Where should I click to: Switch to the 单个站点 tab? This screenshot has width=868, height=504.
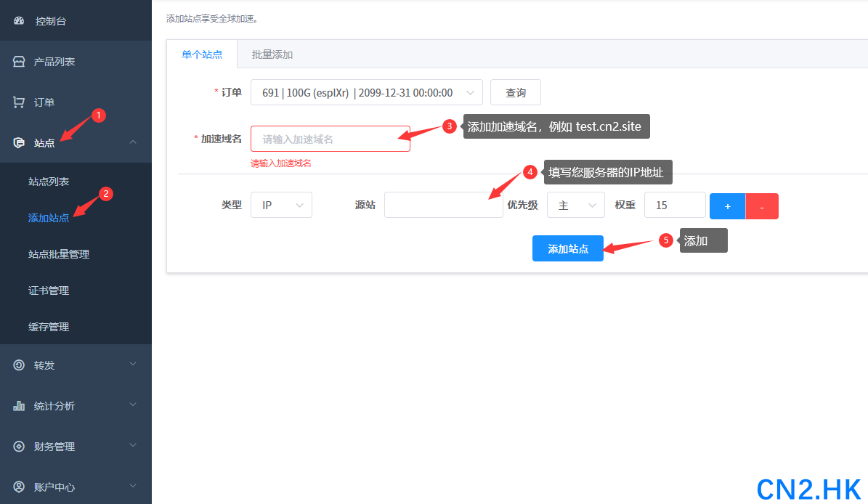[x=202, y=54]
